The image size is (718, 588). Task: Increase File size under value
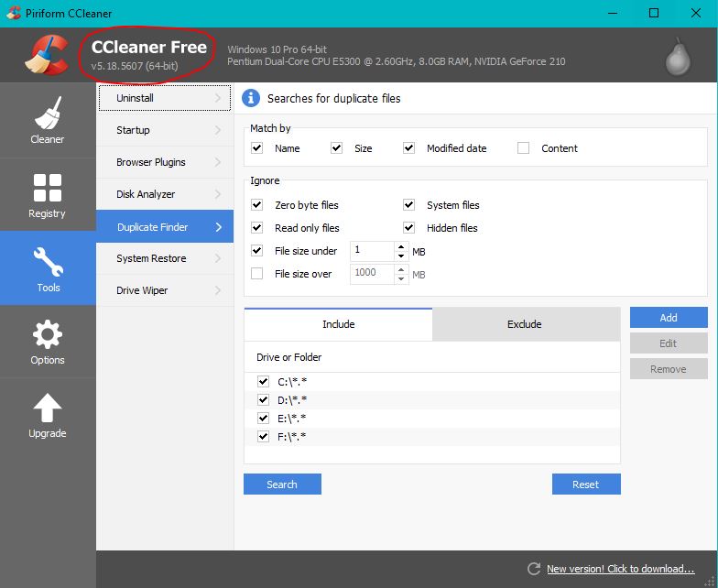(x=401, y=246)
